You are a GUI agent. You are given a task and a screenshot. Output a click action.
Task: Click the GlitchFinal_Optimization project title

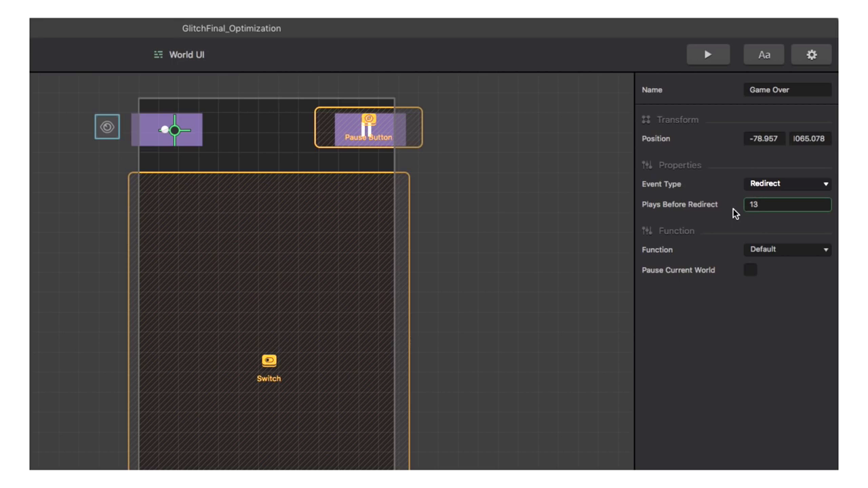pos(231,28)
